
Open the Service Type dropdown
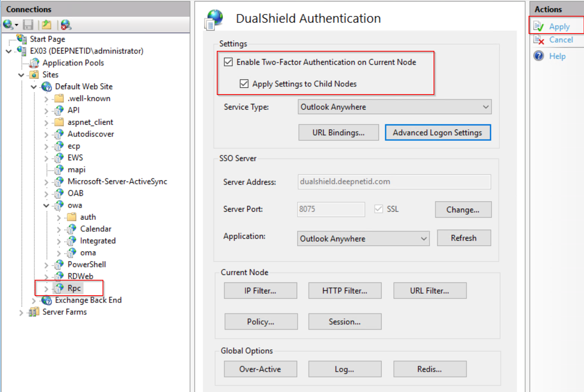click(394, 107)
